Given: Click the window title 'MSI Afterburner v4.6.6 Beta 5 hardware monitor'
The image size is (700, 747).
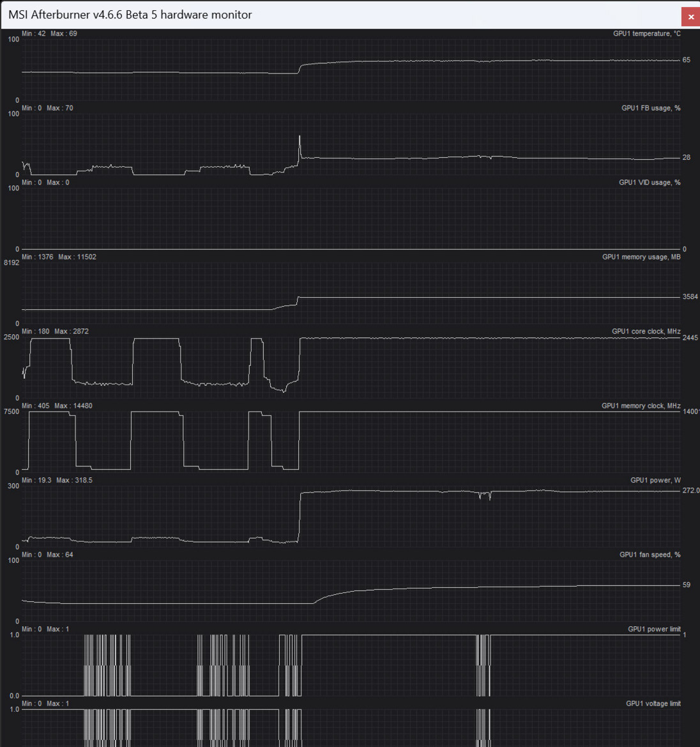Looking at the screenshot, I should click(130, 15).
